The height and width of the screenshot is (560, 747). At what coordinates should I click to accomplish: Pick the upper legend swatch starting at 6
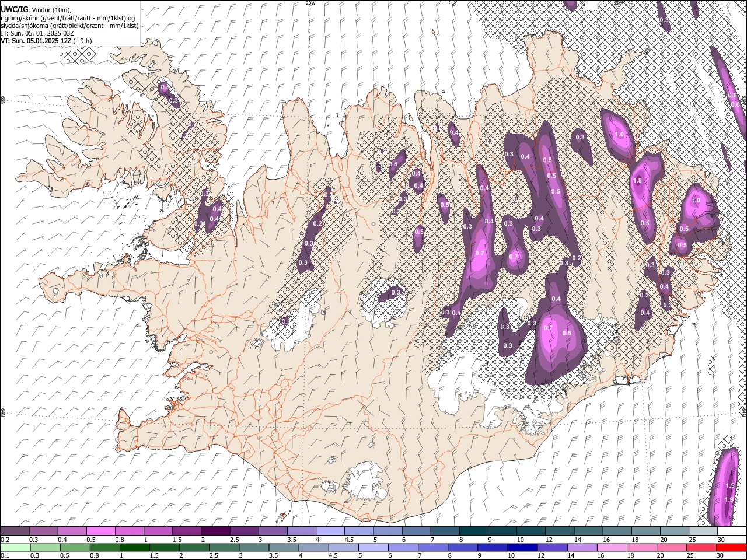click(x=417, y=531)
